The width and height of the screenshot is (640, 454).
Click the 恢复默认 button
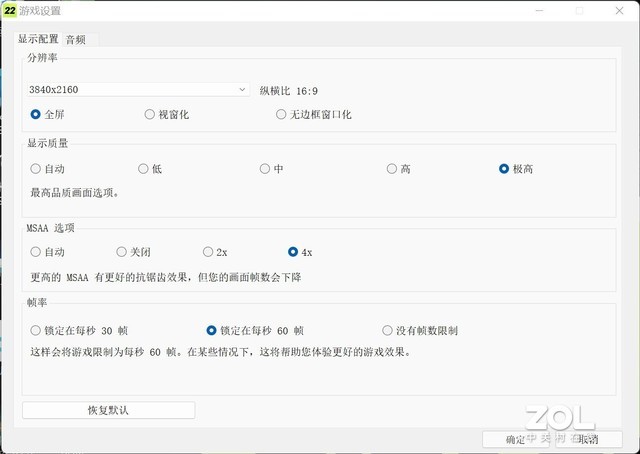109,410
